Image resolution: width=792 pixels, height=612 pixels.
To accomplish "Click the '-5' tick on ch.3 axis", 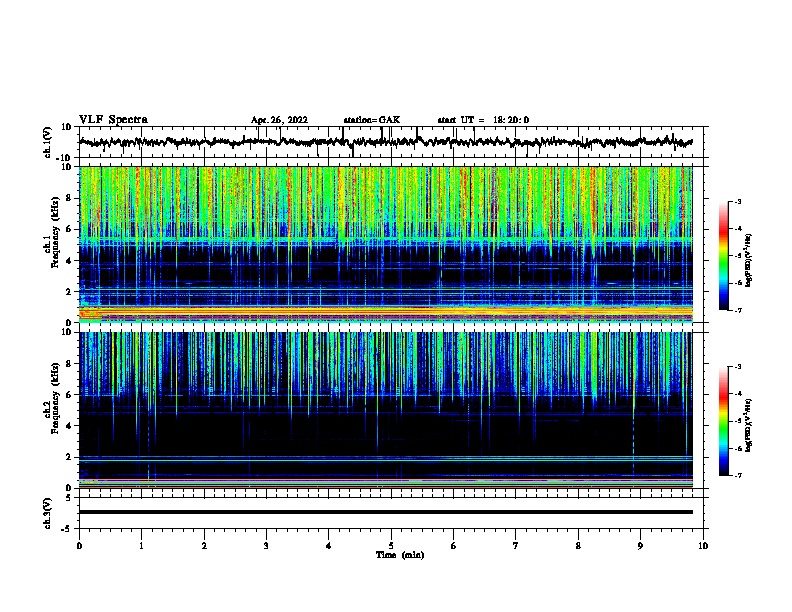I will pyautogui.click(x=67, y=529).
